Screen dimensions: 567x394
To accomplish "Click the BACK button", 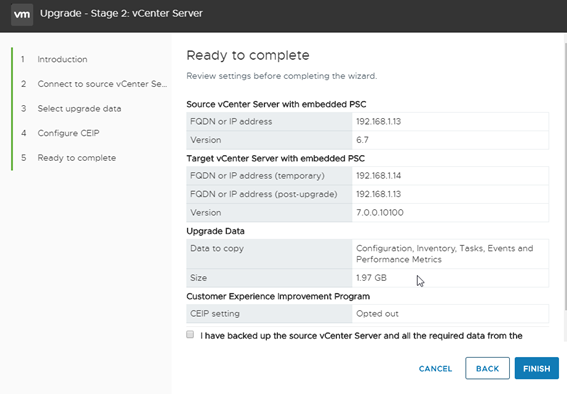I will pos(487,368).
